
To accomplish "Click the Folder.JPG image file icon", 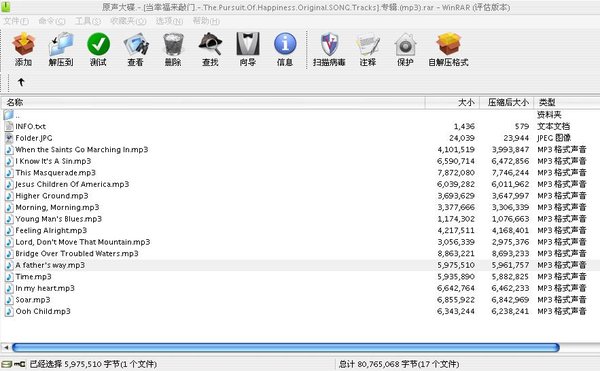I will click(9, 138).
